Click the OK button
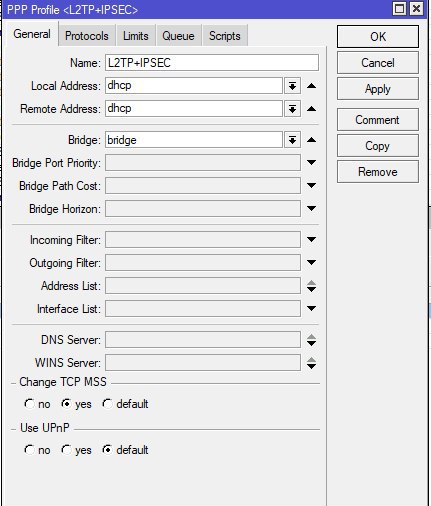This screenshot has width=431, height=506. [x=378, y=36]
